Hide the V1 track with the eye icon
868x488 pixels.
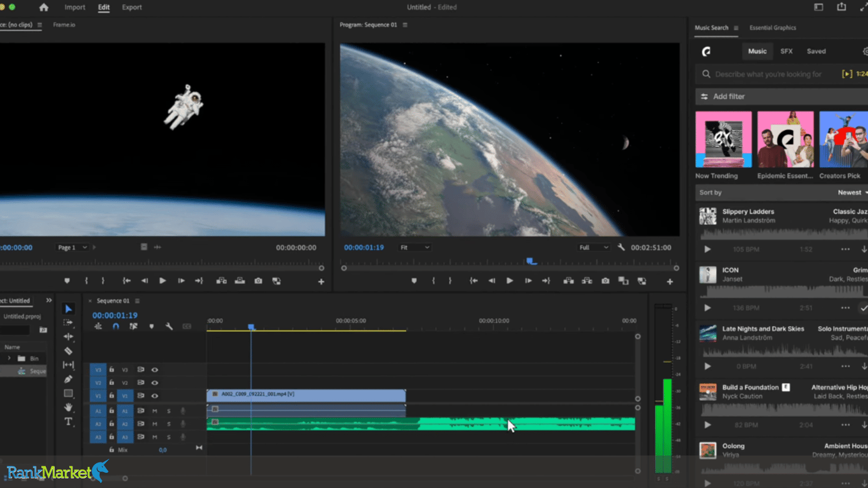click(154, 396)
